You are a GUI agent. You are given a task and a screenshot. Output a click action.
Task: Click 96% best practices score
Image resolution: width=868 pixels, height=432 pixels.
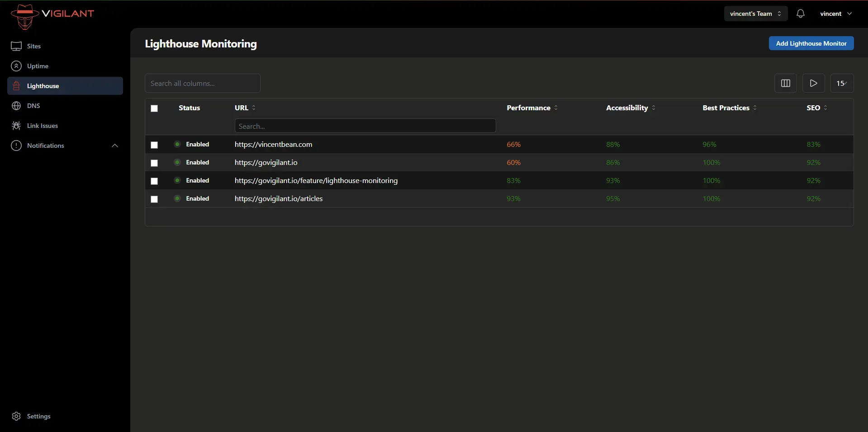pos(709,144)
